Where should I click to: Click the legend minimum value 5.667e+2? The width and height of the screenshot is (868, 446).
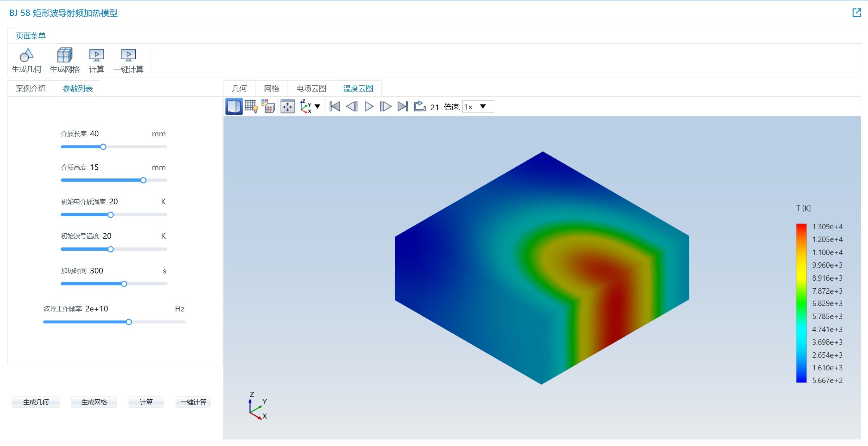(827, 381)
